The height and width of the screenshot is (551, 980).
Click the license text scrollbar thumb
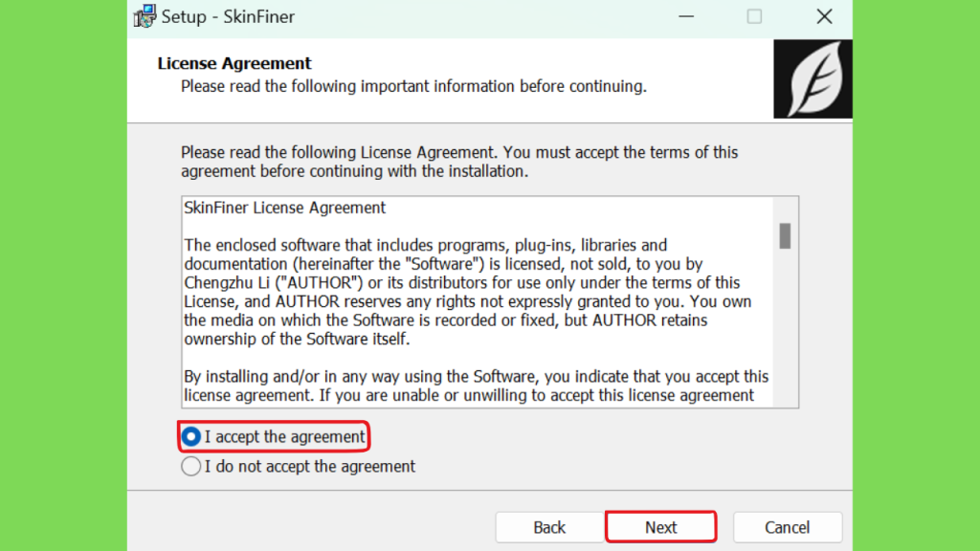coord(785,236)
